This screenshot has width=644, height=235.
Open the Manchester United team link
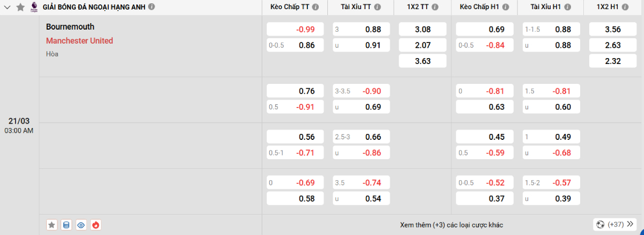click(79, 41)
